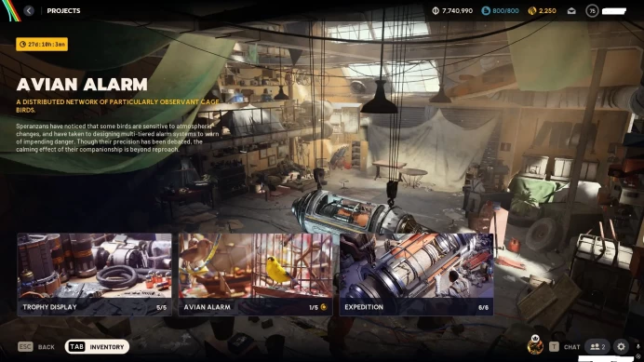644x362 pixels.
Task: Open the player avatar with crown badge
Action: (535, 345)
